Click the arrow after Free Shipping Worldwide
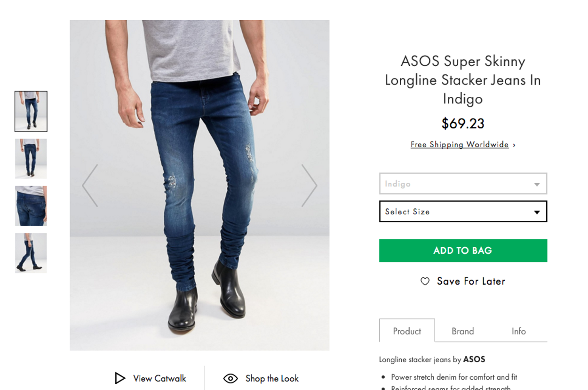This screenshot has width=588, height=390. pyautogui.click(x=514, y=145)
